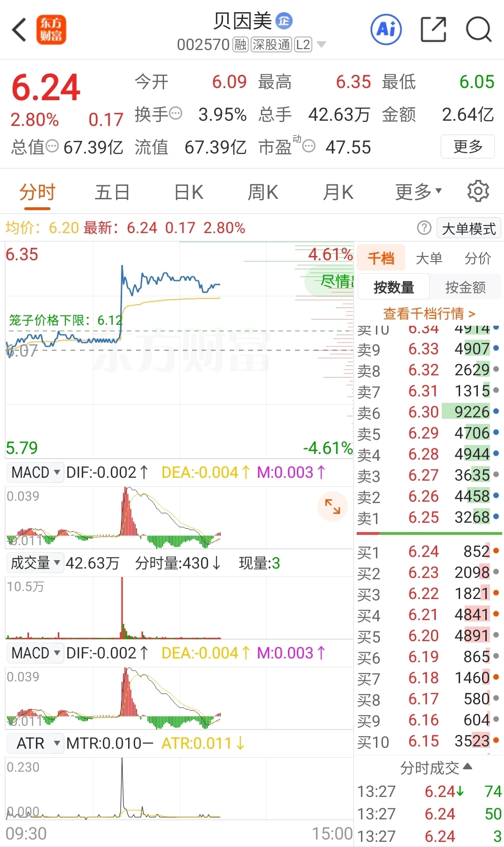Tap the 尽情 green badge on chart

pos(329,281)
